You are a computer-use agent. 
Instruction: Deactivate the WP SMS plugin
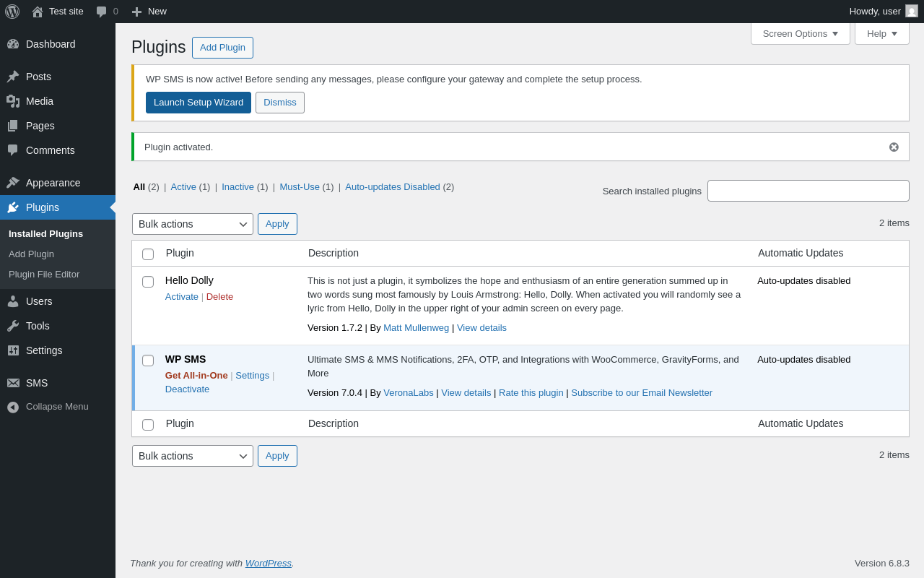(x=187, y=389)
